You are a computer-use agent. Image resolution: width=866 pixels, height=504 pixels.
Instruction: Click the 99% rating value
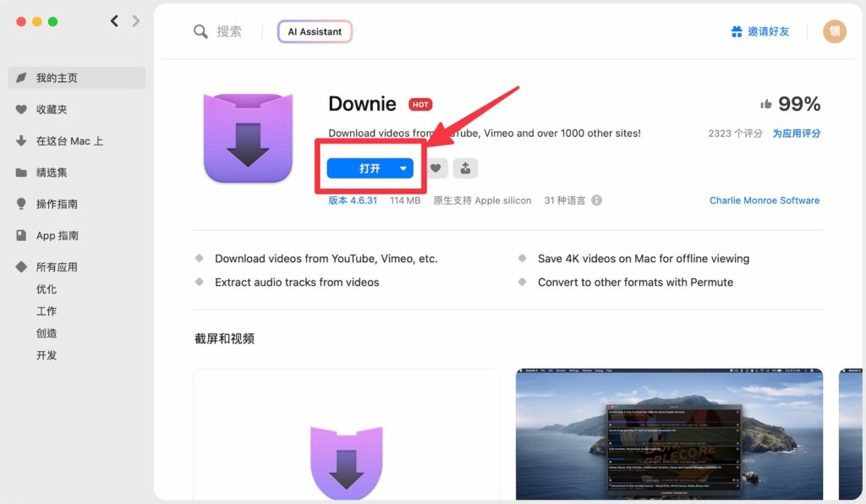(799, 104)
